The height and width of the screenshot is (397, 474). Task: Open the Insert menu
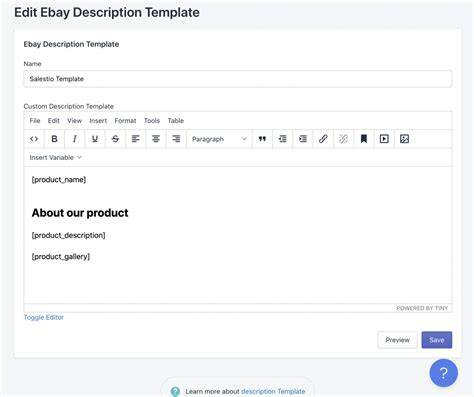98,121
